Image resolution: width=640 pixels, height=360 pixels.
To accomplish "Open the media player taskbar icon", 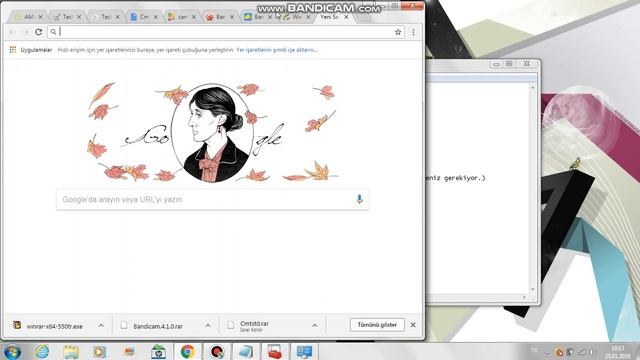I will [x=100, y=352].
